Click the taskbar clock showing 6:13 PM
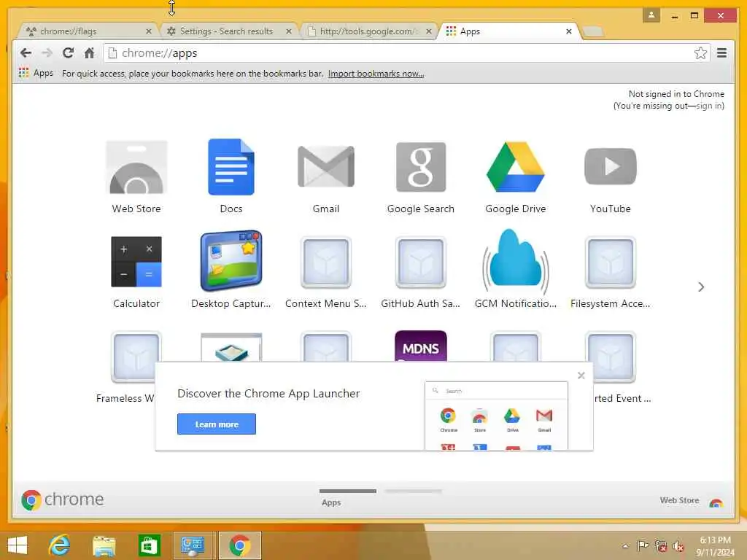The width and height of the screenshot is (747, 560). pyautogui.click(x=715, y=546)
